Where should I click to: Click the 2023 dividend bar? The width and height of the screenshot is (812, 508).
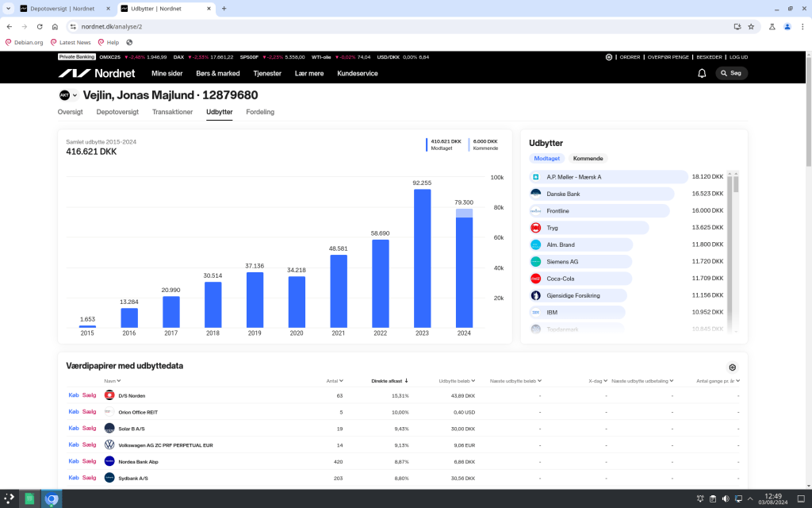point(422,258)
